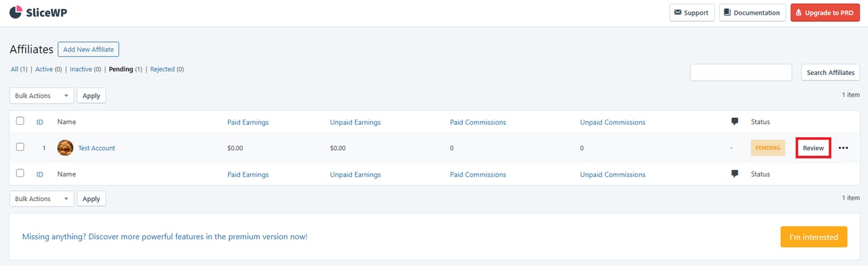The width and height of the screenshot is (868, 271).
Task: Click the Upgrade to PRO button
Action: pyautogui.click(x=825, y=13)
